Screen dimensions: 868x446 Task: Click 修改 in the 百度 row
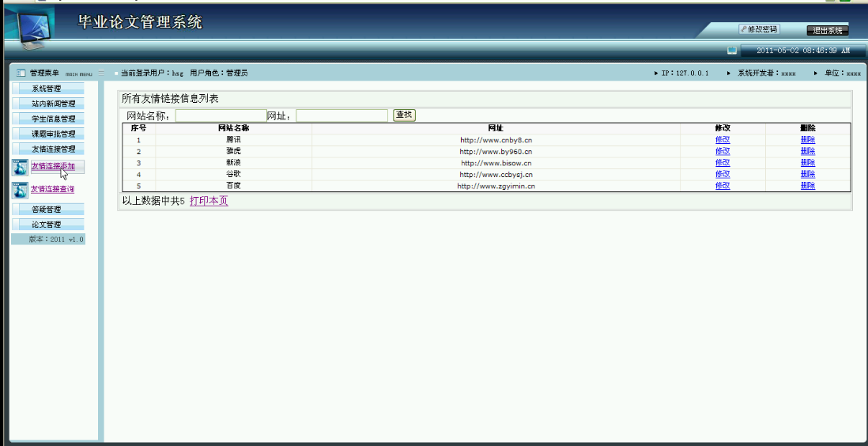click(723, 186)
